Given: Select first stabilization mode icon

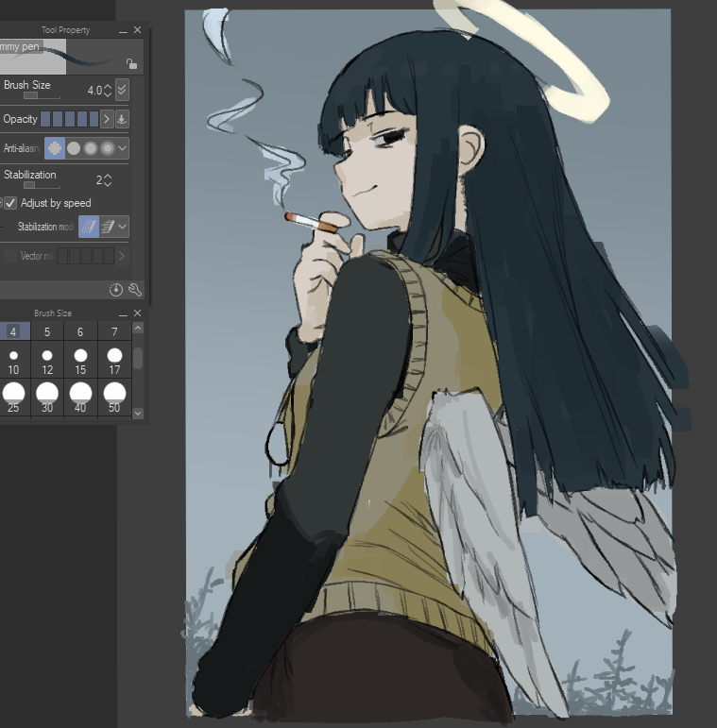Looking at the screenshot, I should coord(89,227).
